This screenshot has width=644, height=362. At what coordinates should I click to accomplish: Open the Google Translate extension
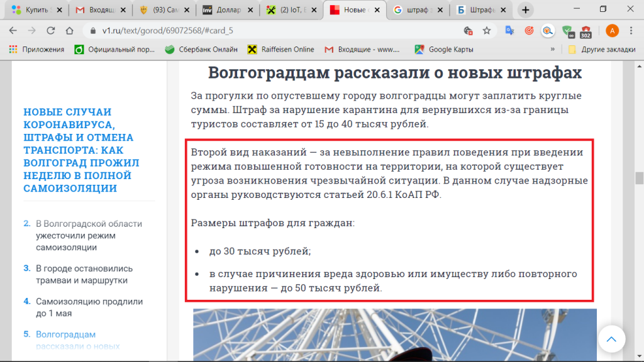[509, 30]
